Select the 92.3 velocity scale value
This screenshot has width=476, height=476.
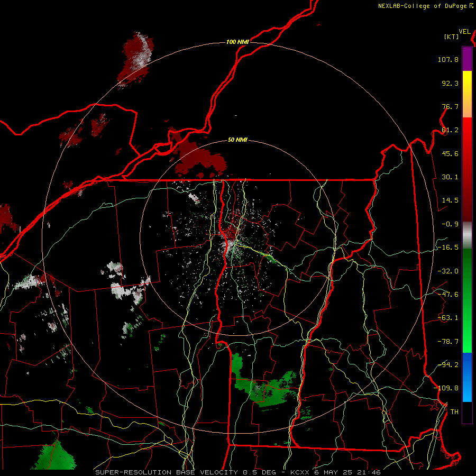tap(450, 83)
